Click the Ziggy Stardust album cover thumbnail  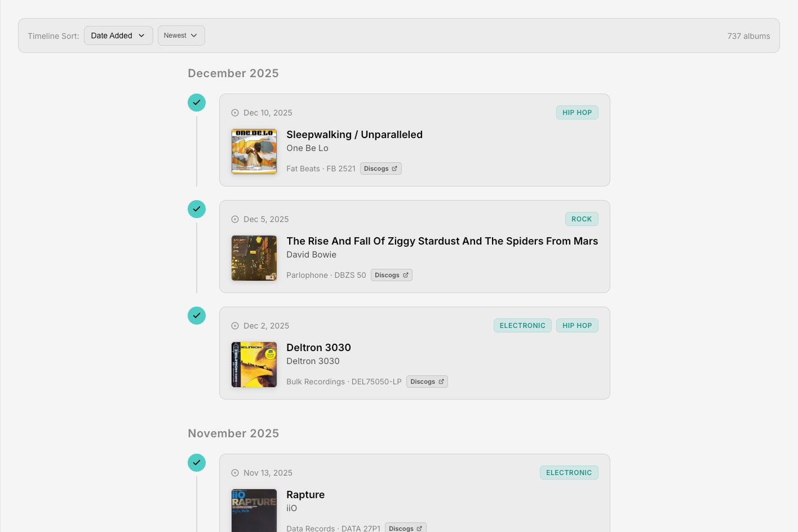click(x=254, y=258)
